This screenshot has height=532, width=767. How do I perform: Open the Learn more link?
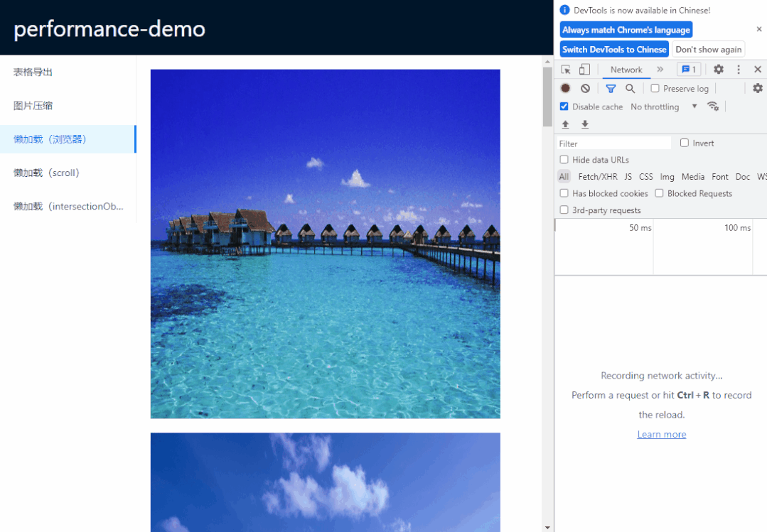tap(661, 434)
